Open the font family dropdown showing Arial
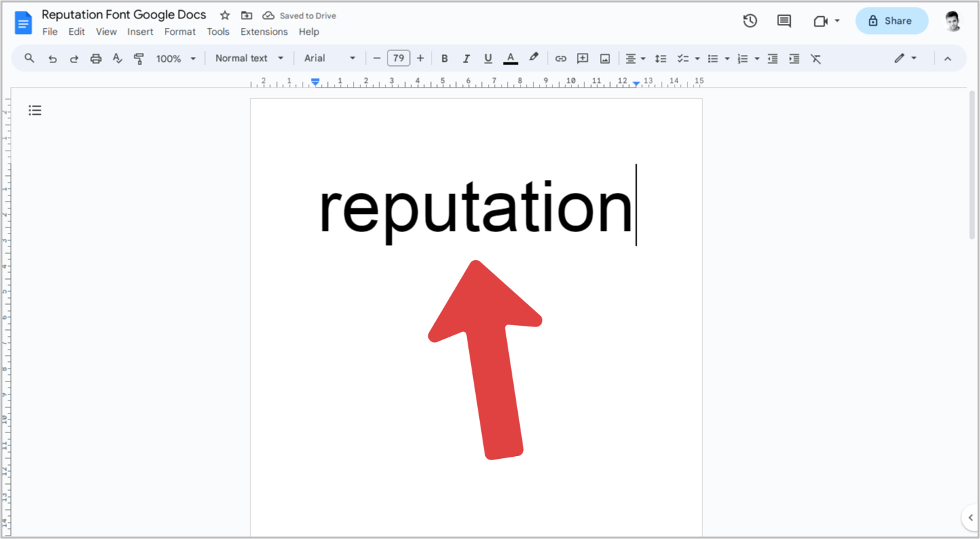 pos(329,58)
